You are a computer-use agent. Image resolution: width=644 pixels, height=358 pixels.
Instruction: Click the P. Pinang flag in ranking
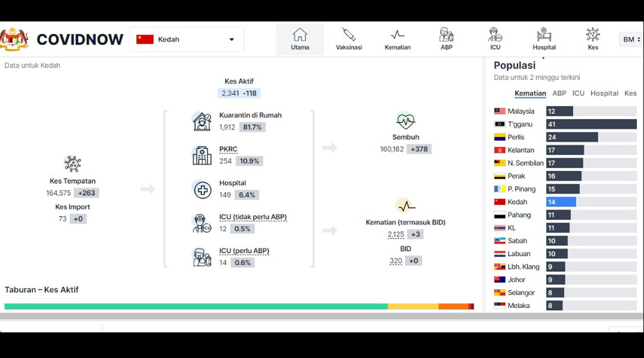[500, 189]
